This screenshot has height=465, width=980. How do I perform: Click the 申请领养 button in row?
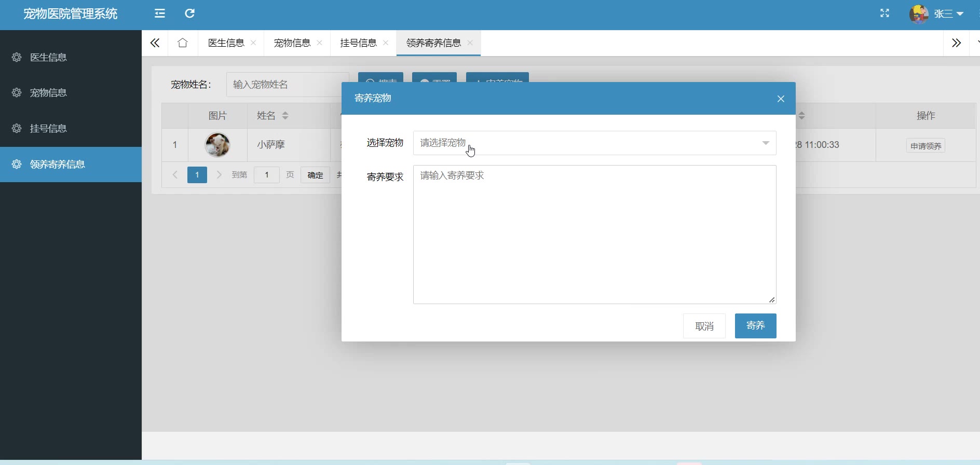coord(925,146)
